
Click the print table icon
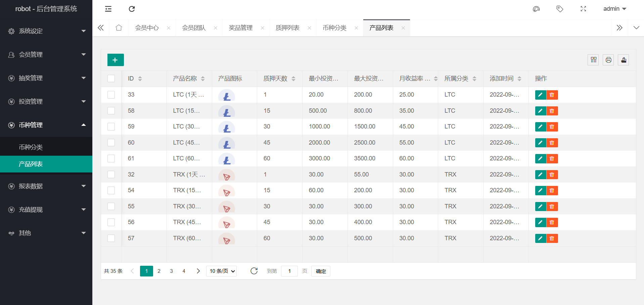608,60
